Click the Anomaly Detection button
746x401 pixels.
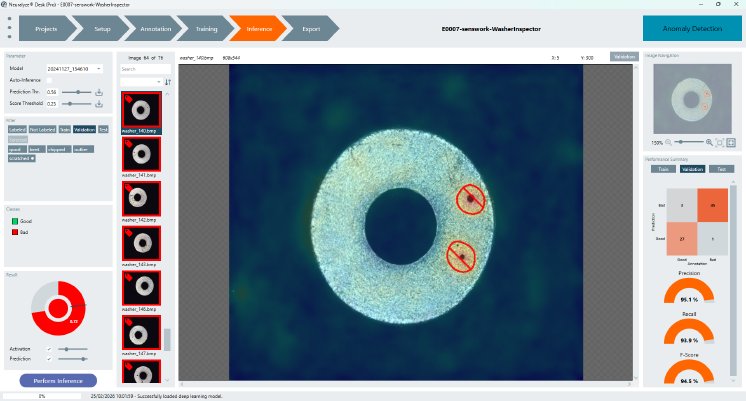692,29
